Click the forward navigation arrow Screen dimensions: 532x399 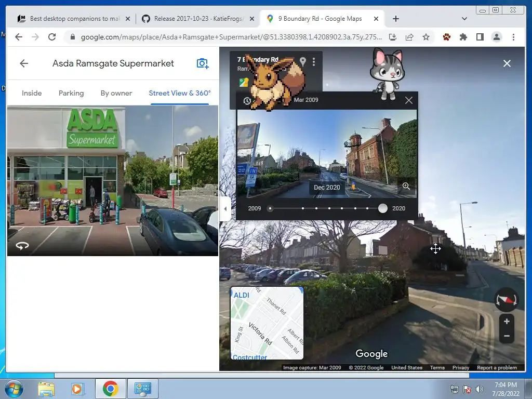coord(35,37)
